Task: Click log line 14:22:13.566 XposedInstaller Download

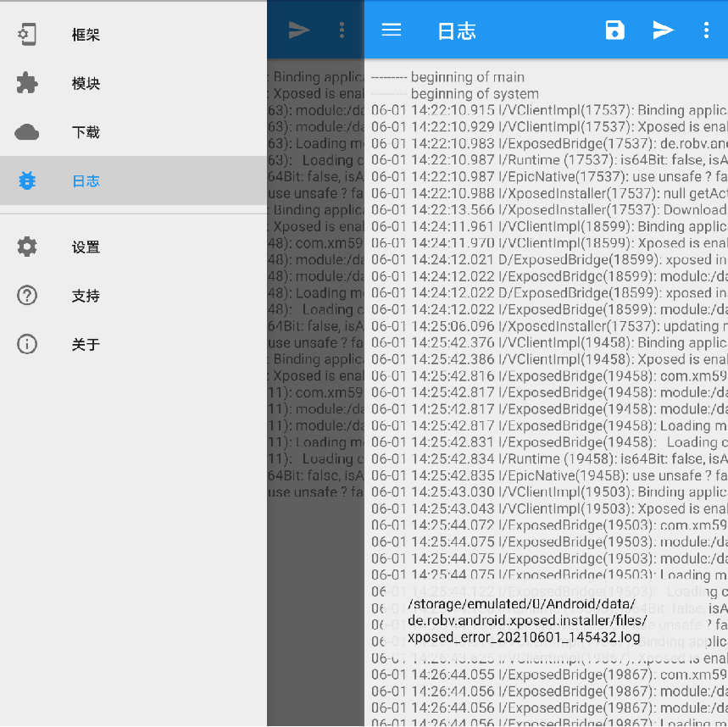Action: point(549,210)
